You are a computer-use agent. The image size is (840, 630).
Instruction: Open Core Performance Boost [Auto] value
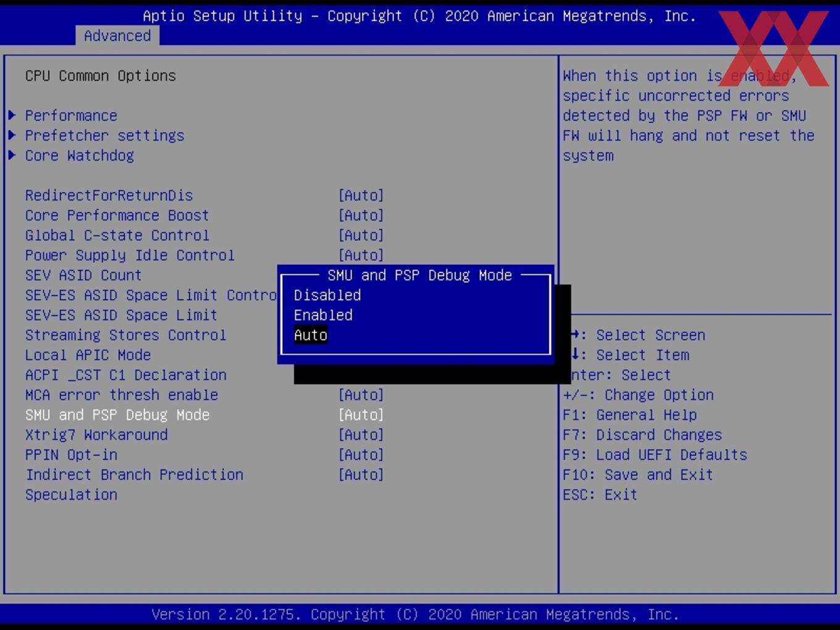click(361, 215)
